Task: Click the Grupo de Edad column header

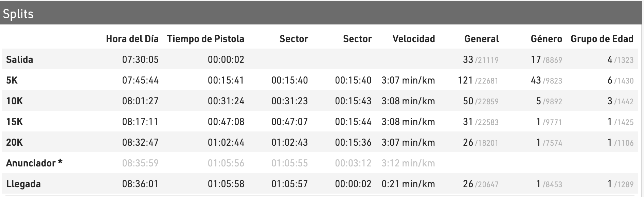Action: (602, 39)
